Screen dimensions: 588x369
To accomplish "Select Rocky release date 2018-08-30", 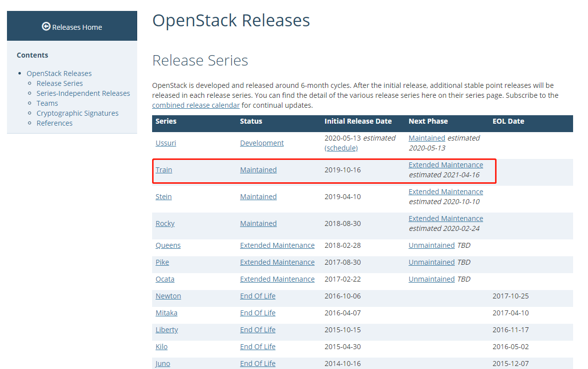I will point(343,223).
